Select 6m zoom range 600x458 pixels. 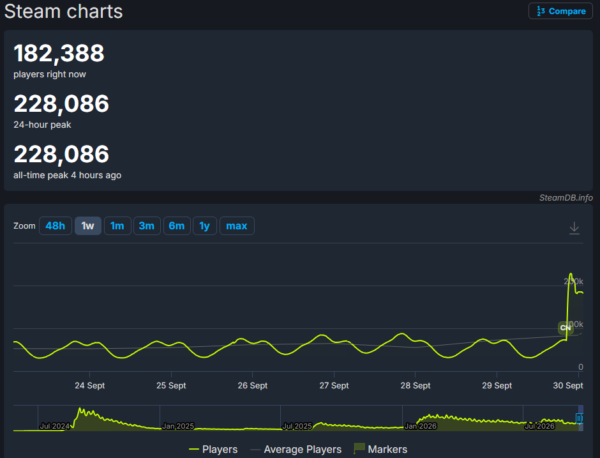click(176, 226)
